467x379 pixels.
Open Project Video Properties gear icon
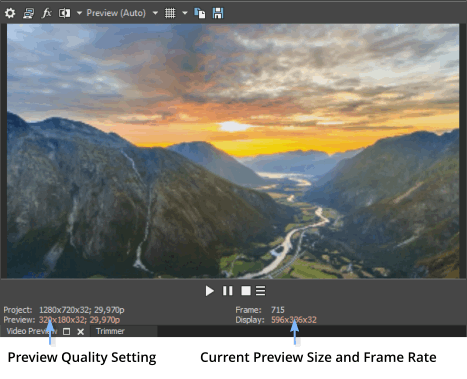tap(10, 13)
